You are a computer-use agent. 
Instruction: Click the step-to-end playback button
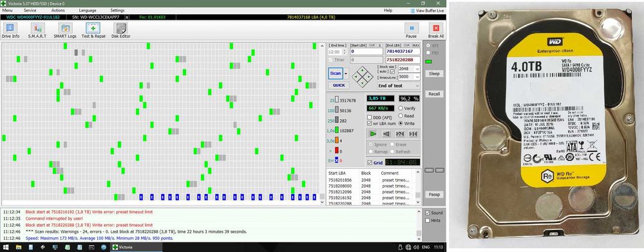413,133
